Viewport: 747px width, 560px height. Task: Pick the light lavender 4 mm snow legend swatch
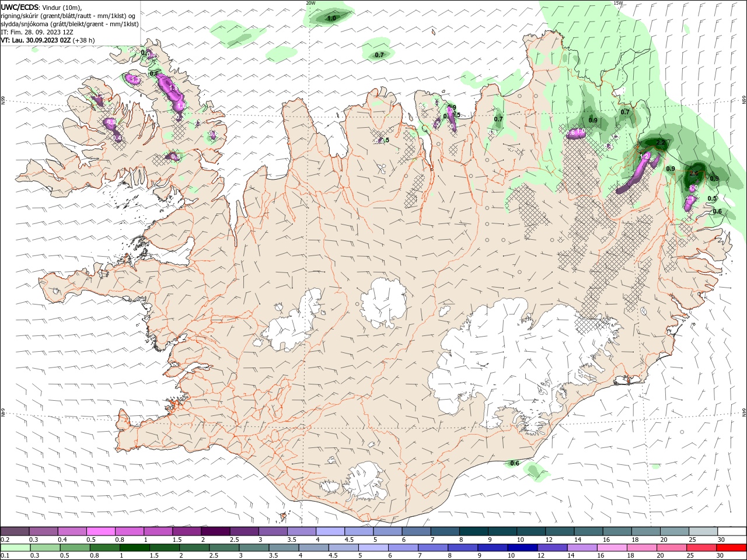pos(330,531)
